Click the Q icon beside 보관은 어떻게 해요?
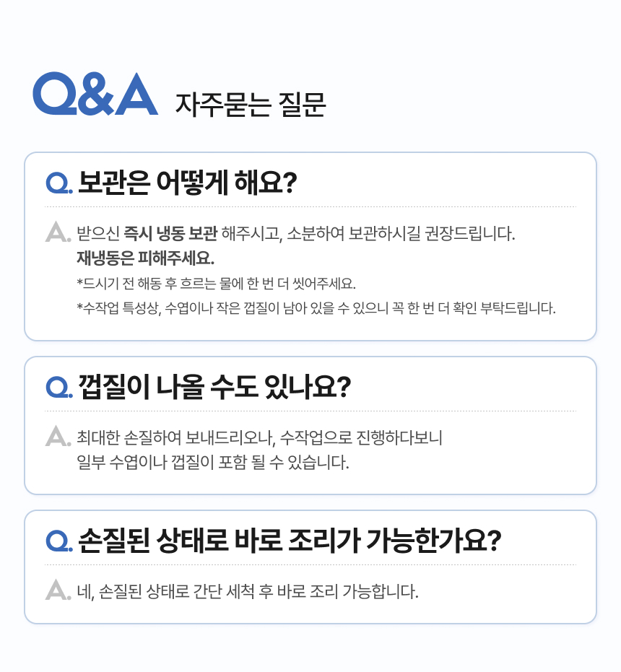 click(x=58, y=183)
